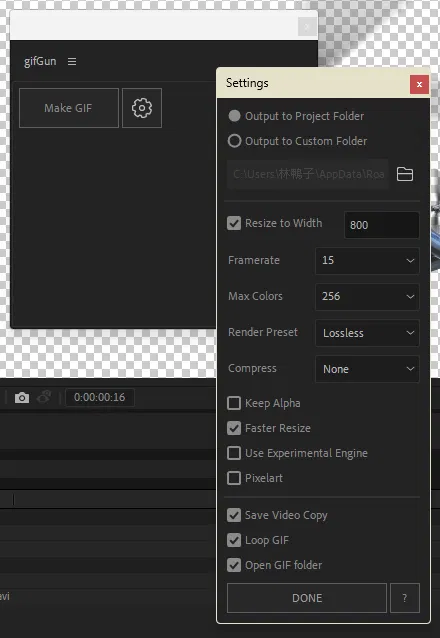Toggle Loop GIF checkbox
The height and width of the screenshot is (638, 440).
click(x=234, y=540)
